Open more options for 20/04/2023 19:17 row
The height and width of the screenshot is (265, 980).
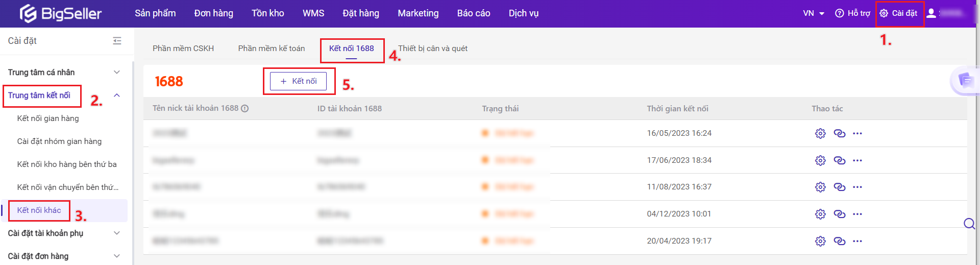pyautogui.click(x=857, y=241)
